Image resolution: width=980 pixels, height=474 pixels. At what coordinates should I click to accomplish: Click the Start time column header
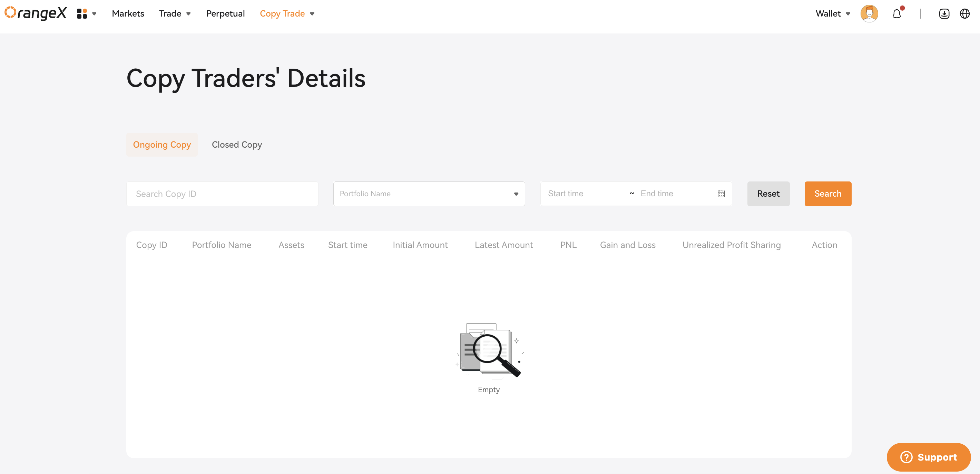pyautogui.click(x=347, y=245)
